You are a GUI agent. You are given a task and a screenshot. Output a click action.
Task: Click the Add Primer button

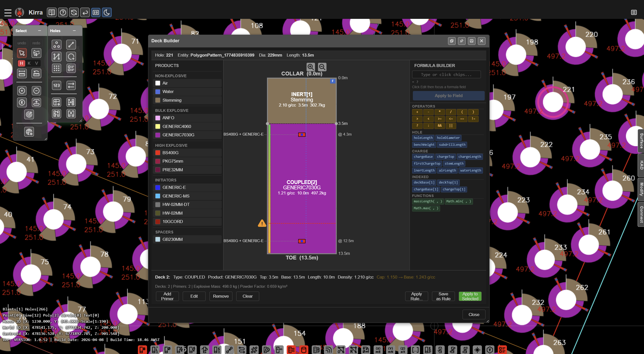point(167,296)
